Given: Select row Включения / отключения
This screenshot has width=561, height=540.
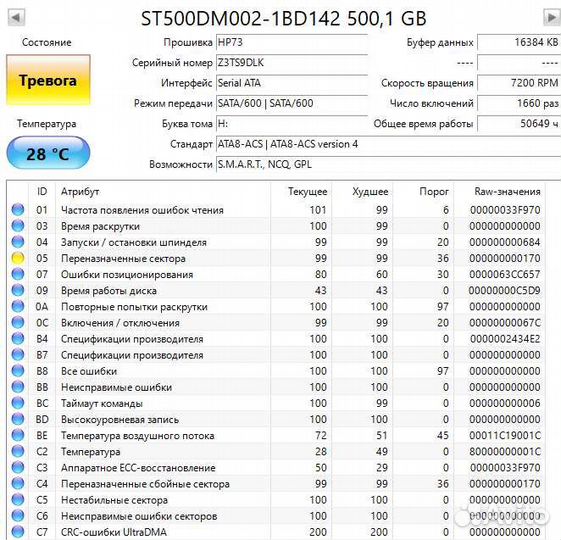Looking at the screenshot, I should [x=276, y=322].
